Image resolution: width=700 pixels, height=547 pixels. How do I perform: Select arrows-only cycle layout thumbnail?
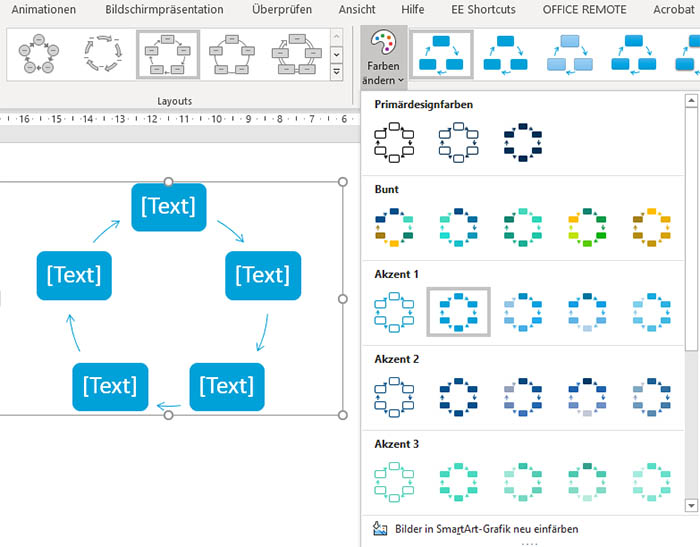(x=103, y=54)
